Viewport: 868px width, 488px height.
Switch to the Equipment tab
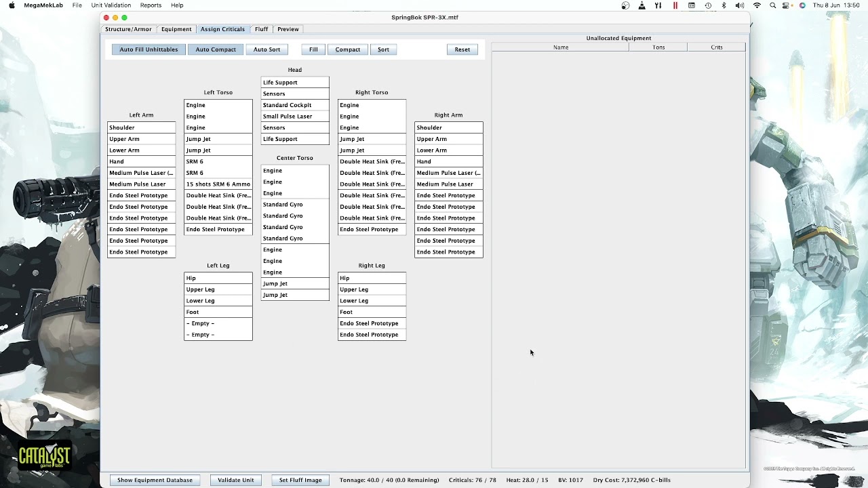click(176, 29)
